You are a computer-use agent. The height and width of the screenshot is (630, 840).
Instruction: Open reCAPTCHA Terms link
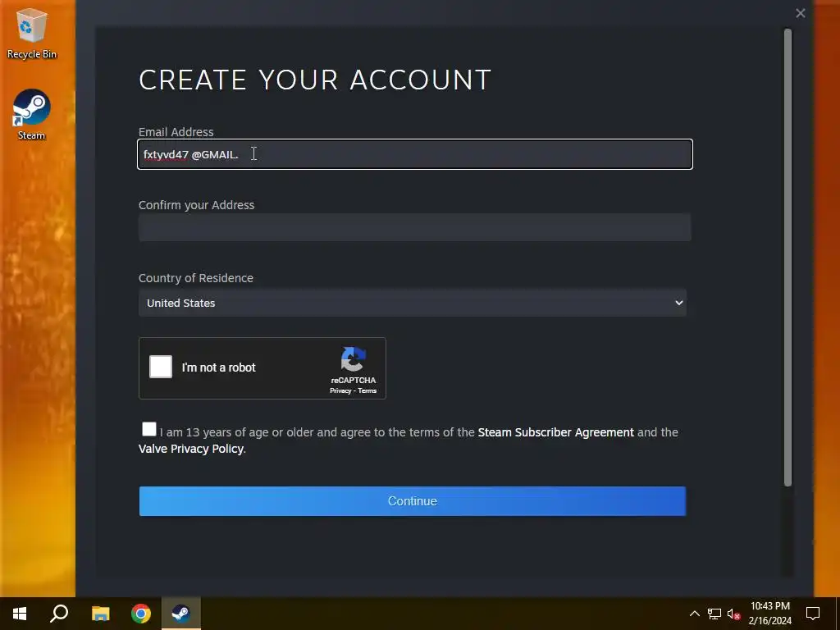367,391
